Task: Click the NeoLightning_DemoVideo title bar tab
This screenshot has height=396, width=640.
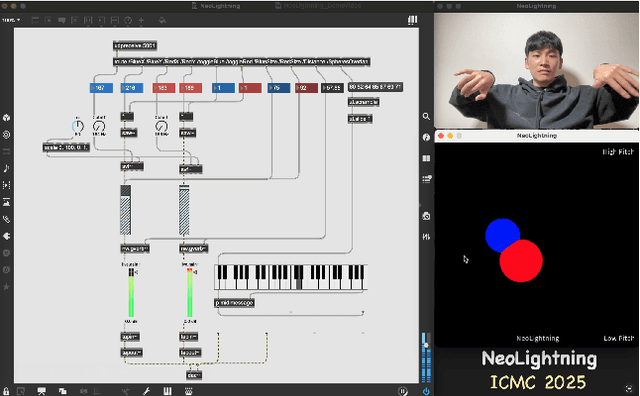Action: (318, 6)
